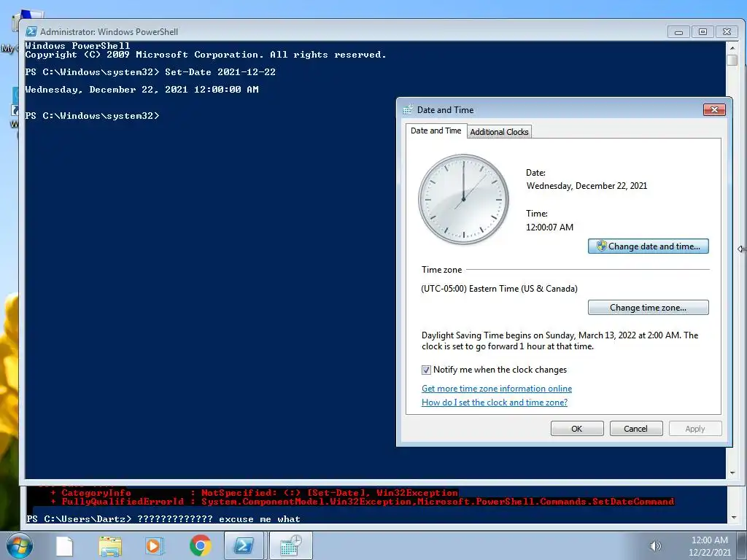Click background PowerShell window scroll down arrow
This screenshot has width=747, height=560.
733,518
